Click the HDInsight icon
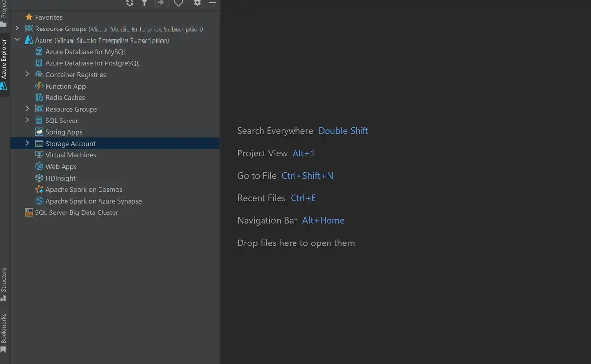 pyautogui.click(x=39, y=178)
